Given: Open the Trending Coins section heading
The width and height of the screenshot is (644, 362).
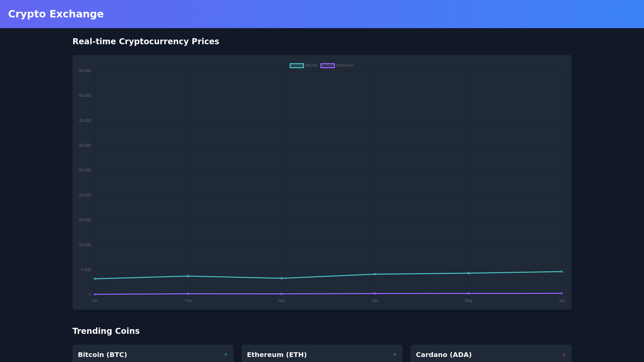Looking at the screenshot, I should click(x=106, y=331).
